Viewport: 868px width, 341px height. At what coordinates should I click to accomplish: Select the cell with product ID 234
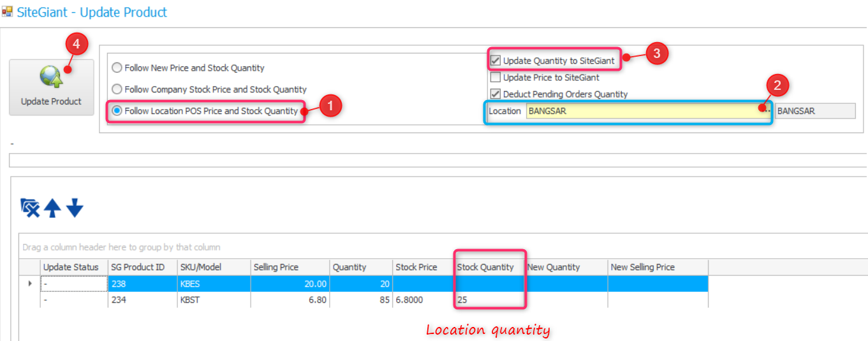pyautogui.click(x=142, y=300)
